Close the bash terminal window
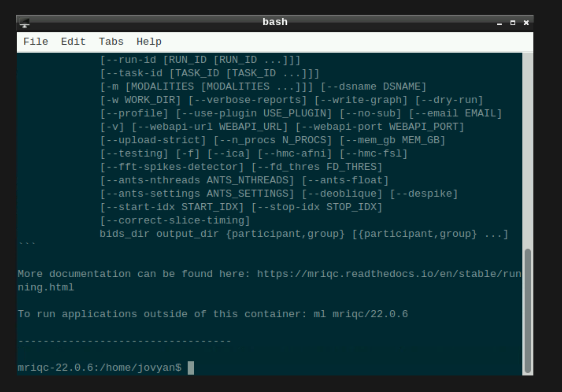The width and height of the screenshot is (562, 392). (x=526, y=23)
